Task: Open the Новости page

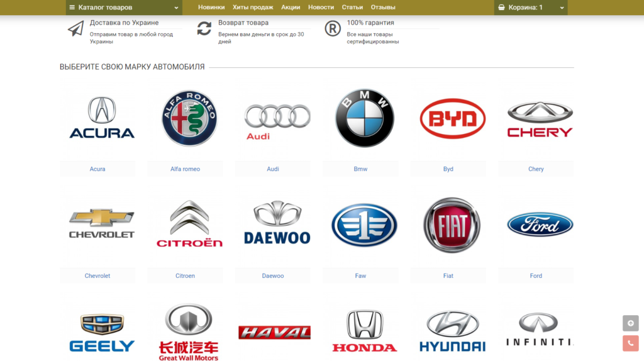Action: coord(321,8)
